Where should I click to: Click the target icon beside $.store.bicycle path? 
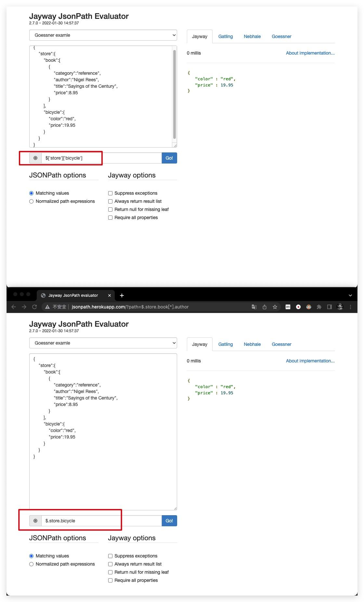coord(35,521)
